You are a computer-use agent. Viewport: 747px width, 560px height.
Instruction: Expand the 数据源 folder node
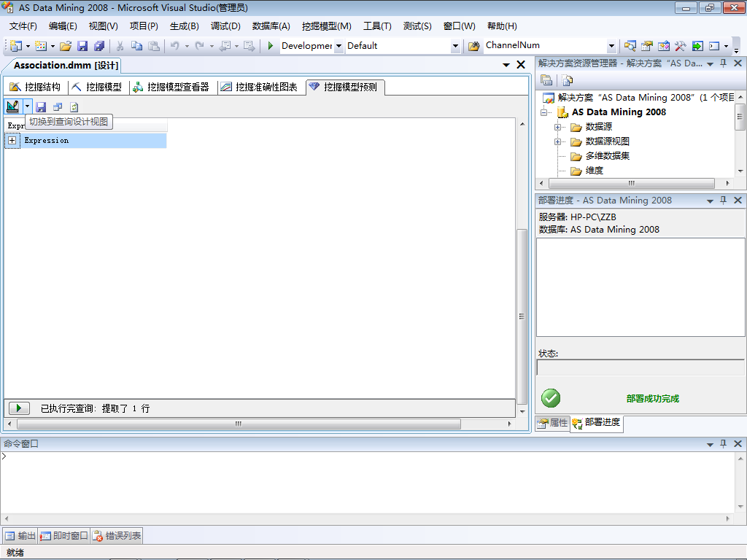pos(557,127)
